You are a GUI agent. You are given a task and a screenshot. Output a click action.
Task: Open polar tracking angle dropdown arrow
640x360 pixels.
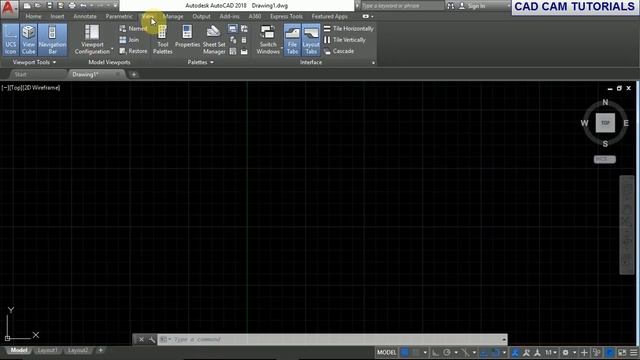click(456, 352)
